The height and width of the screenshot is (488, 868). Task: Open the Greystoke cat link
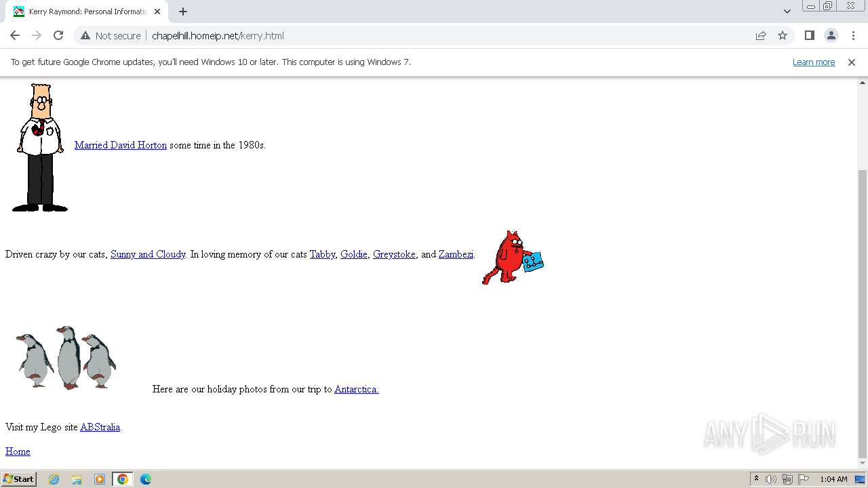(x=394, y=254)
